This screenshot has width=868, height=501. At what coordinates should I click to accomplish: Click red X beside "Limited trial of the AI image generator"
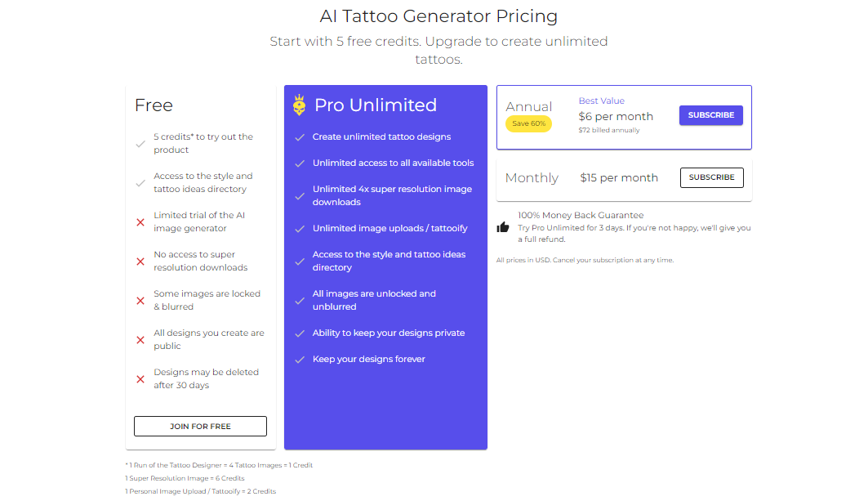(140, 221)
